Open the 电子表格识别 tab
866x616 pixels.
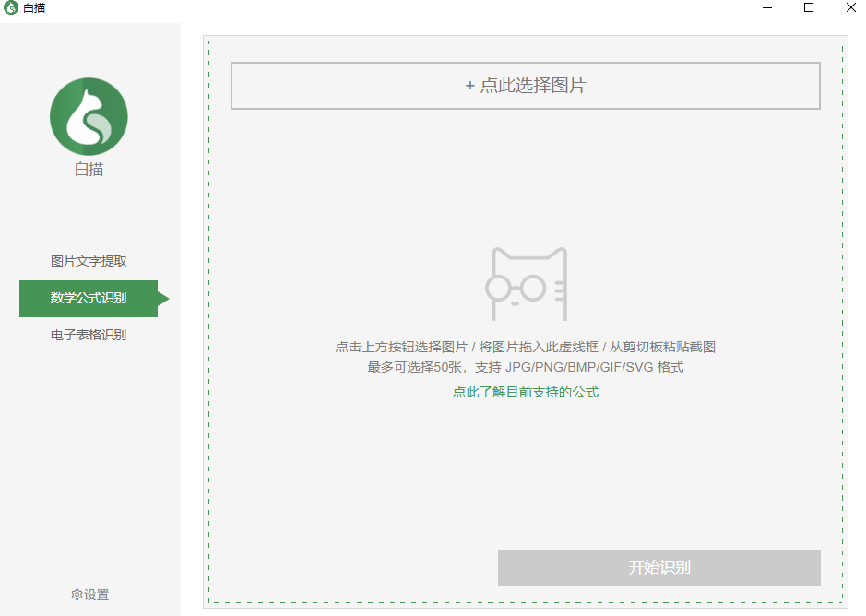(x=89, y=335)
